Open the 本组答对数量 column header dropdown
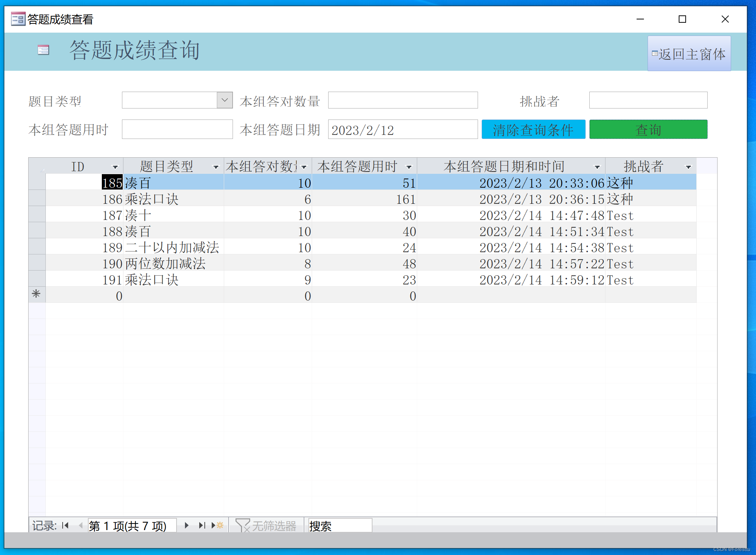 [x=304, y=167]
